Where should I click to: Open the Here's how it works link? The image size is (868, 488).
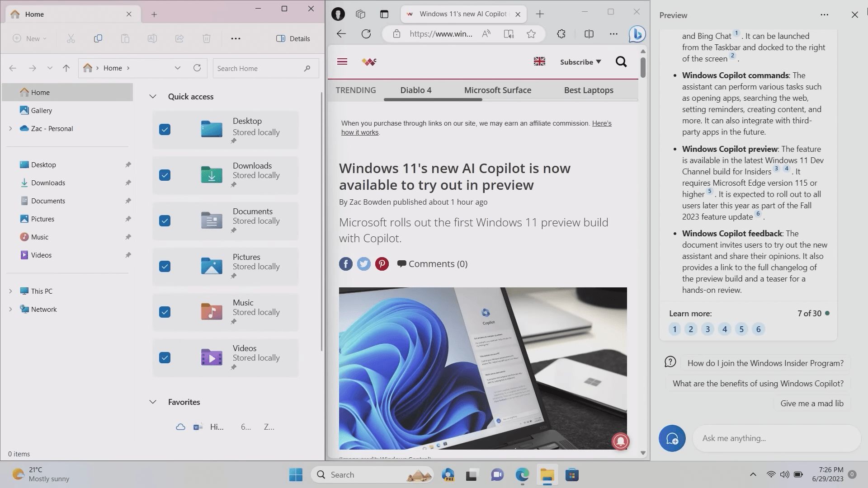(359, 132)
